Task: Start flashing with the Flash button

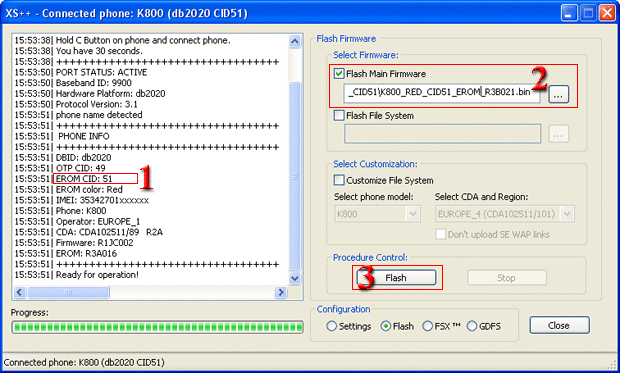Action: (x=396, y=278)
